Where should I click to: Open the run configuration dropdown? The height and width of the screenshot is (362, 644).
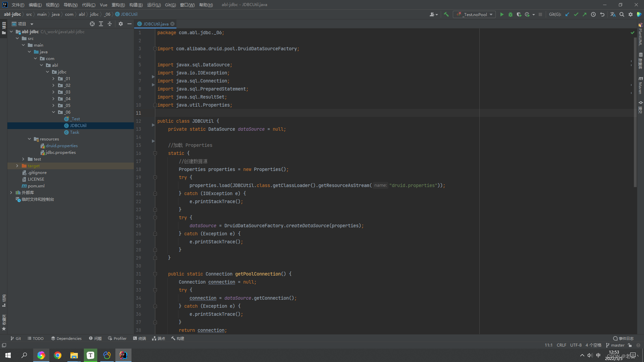click(x=474, y=14)
